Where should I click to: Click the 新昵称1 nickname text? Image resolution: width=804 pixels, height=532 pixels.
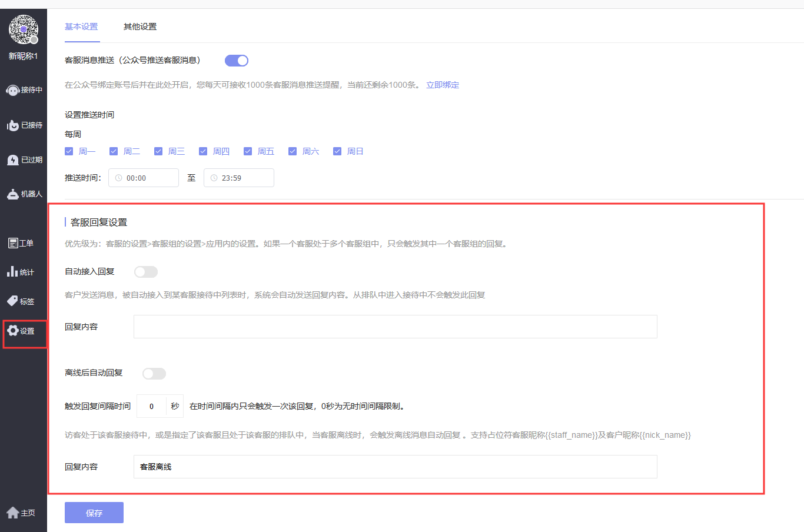(23, 56)
